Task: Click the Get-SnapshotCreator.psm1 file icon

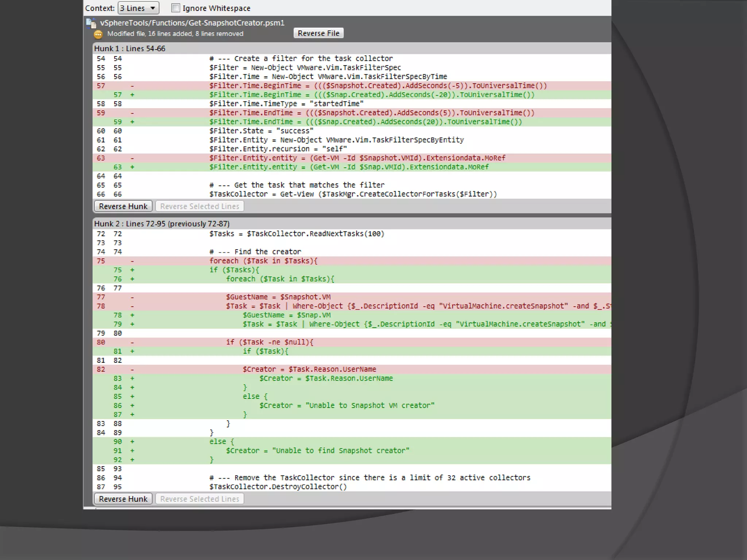Action: pos(91,23)
